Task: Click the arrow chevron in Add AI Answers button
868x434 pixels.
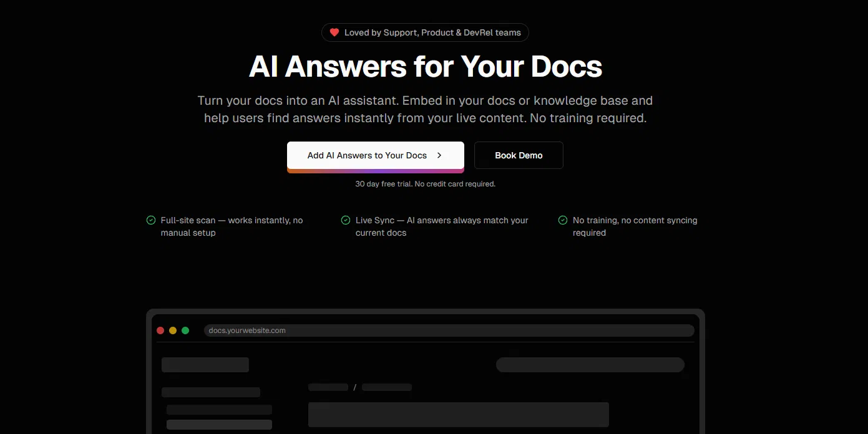Action: (x=439, y=155)
